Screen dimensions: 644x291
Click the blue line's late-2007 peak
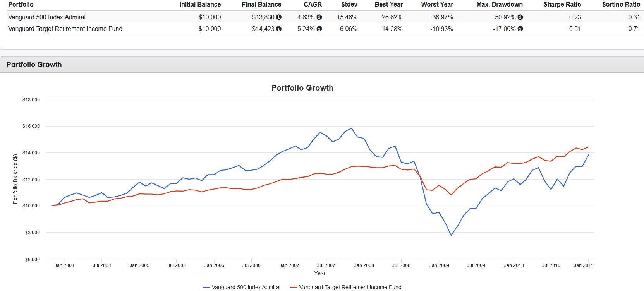point(351,128)
